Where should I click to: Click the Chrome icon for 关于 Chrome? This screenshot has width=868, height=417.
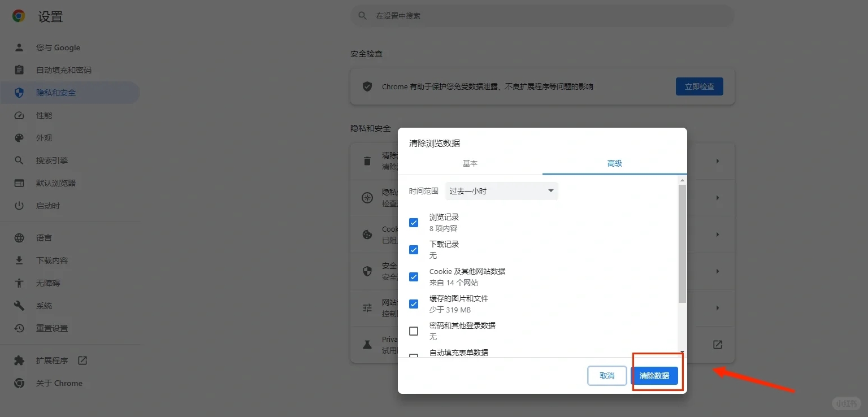point(19,383)
